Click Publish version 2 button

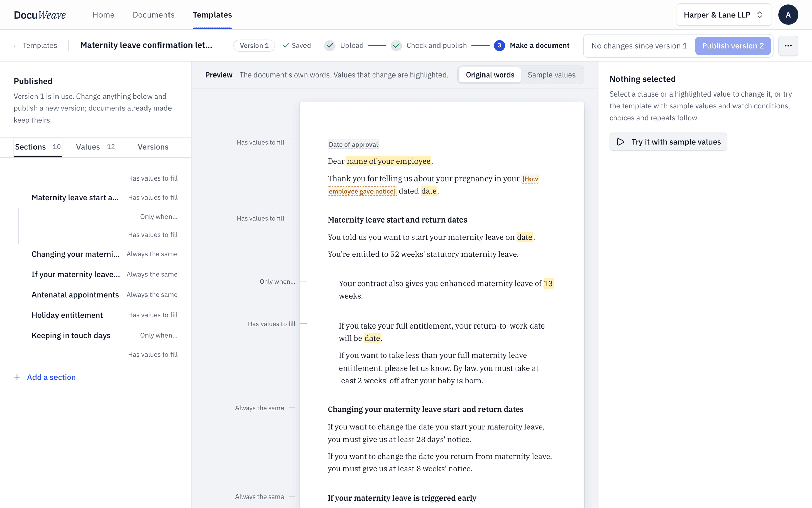733,46
